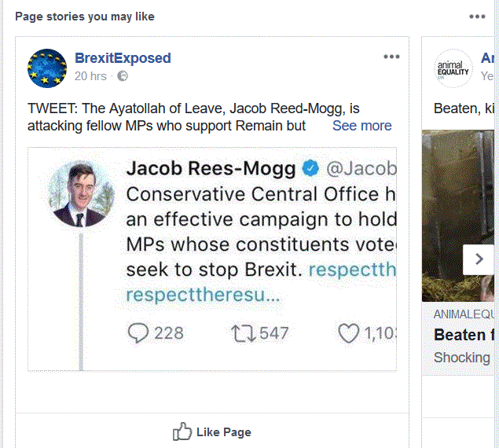Click the '20 hrs' post timestamp

point(90,76)
